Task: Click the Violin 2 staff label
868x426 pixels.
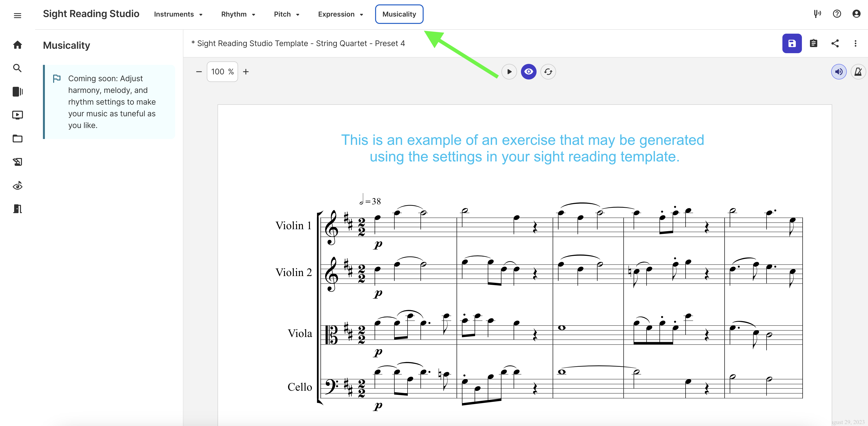Action: (x=293, y=272)
